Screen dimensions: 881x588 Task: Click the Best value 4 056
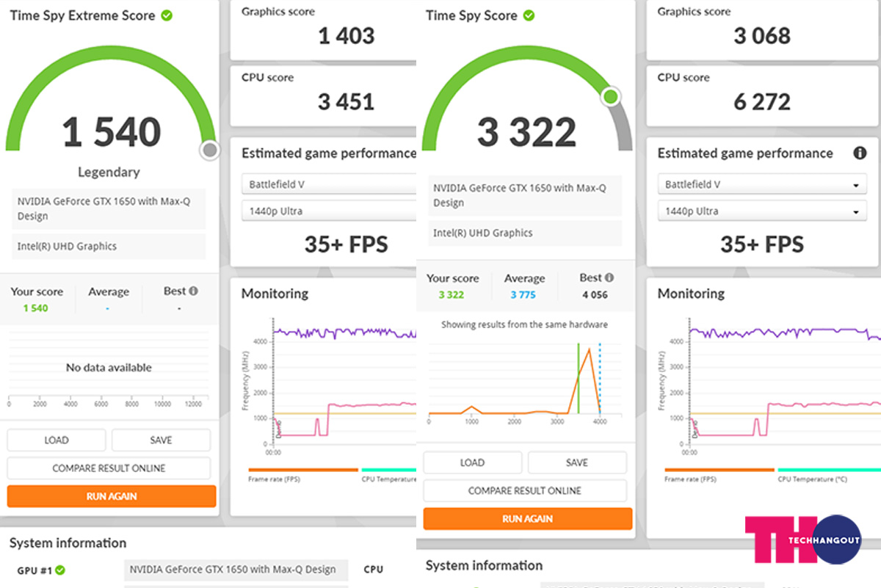tap(595, 295)
